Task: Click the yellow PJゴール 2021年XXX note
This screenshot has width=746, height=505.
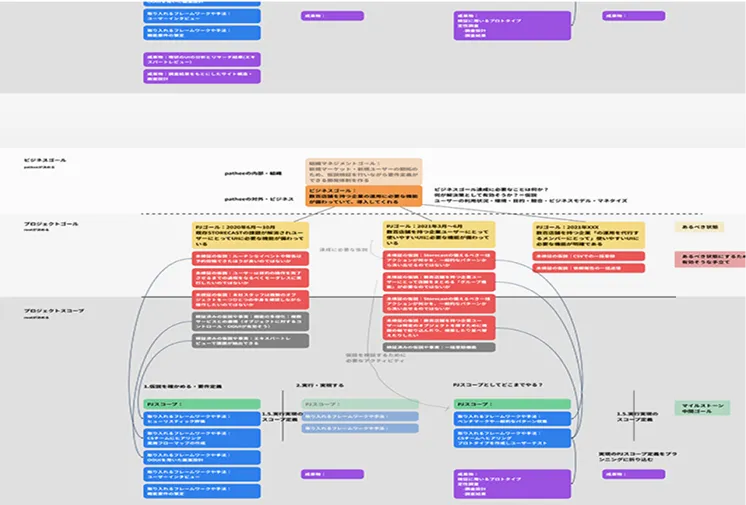Action: [x=588, y=235]
